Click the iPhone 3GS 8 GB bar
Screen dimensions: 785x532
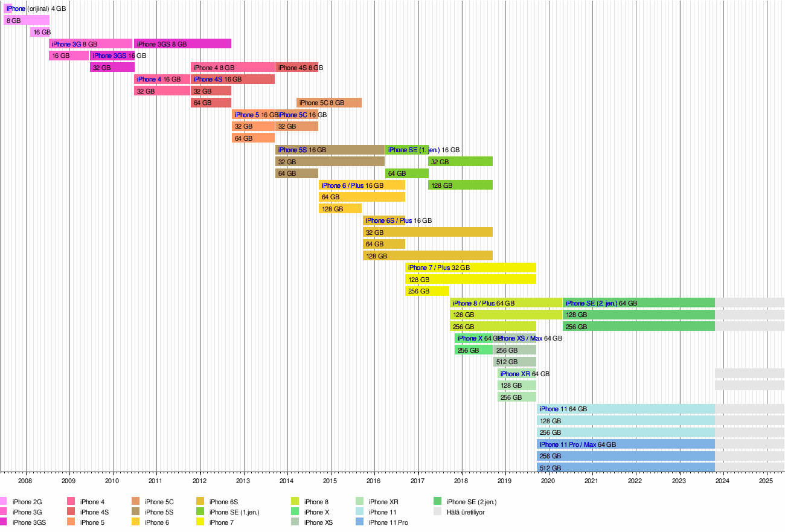182,44
